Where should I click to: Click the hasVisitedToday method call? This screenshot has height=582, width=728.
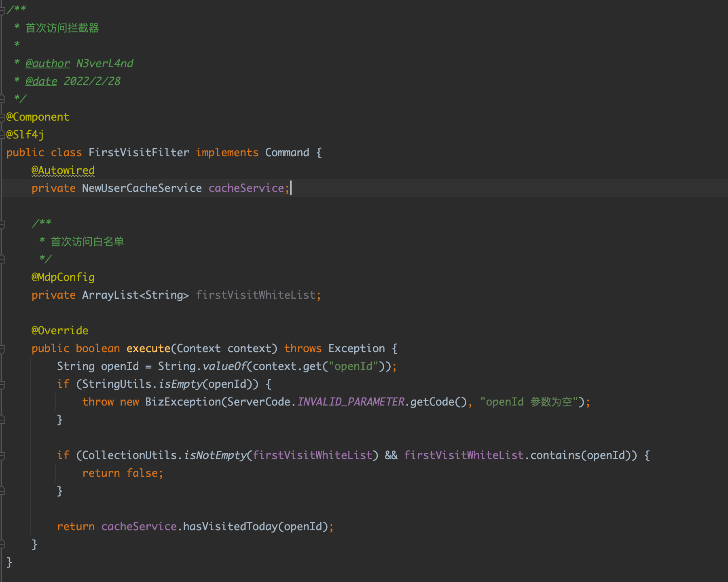pyautogui.click(x=231, y=527)
